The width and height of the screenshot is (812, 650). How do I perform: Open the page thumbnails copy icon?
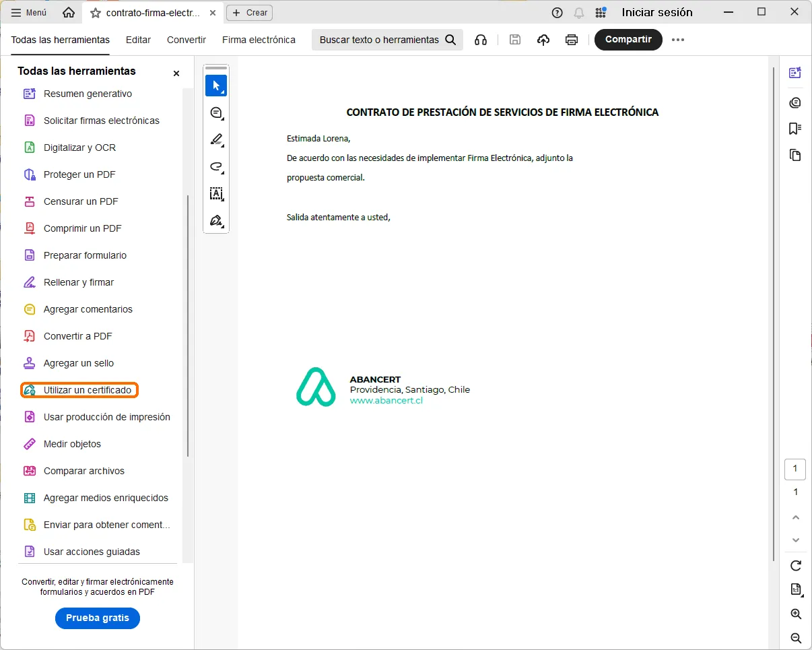pyautogui.click(x=796, y=155)
